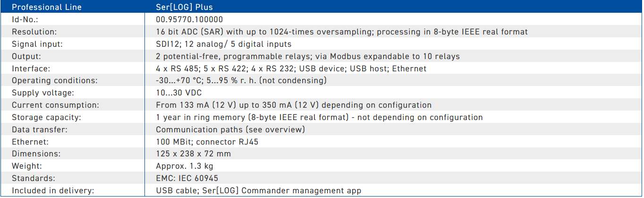Click the 'Resolution:' row label
This screenshot has width=644, height=198.
click(34, 32)
